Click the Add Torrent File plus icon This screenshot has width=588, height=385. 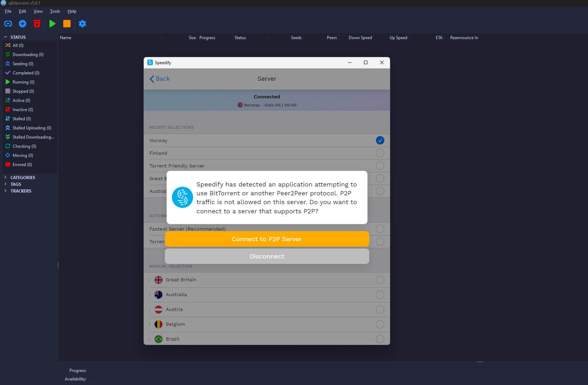[23, 24]
